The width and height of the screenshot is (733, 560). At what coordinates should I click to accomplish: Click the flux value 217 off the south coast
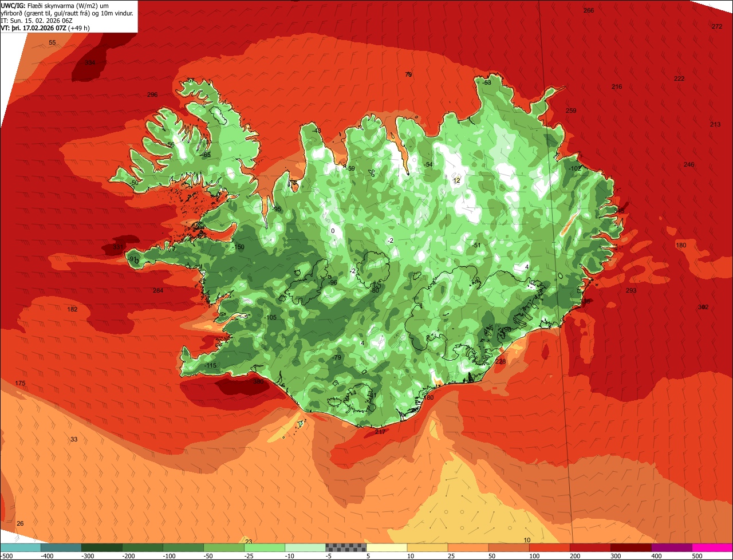(x=380, y=432)
